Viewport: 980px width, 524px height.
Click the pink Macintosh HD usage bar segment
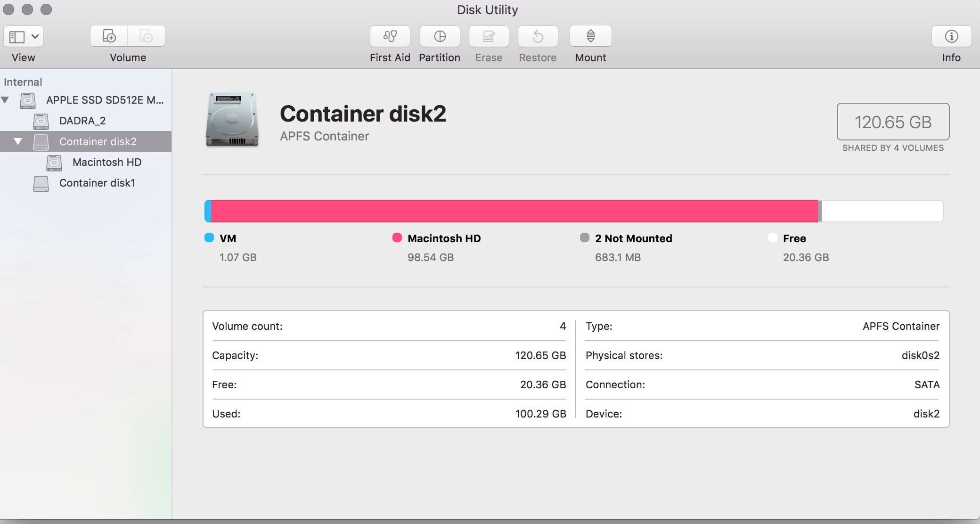click(514, 211)
